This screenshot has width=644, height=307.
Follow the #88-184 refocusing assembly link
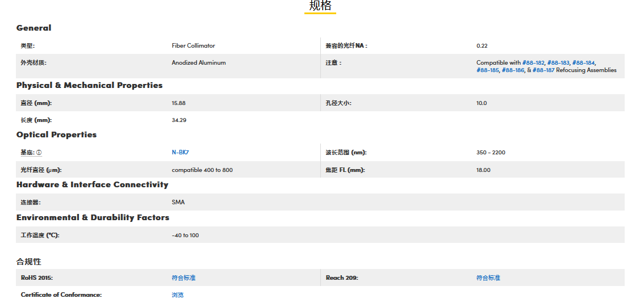tap(583, 63)
